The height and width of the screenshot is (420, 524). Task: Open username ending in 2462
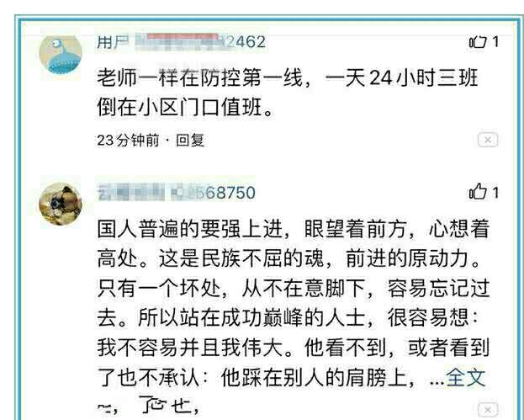(x=181, y=42)
